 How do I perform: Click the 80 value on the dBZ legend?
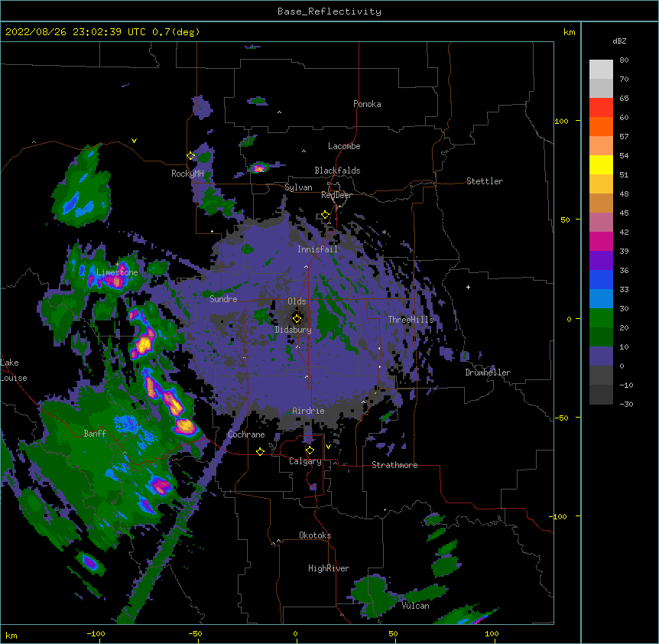coord(624,60)
